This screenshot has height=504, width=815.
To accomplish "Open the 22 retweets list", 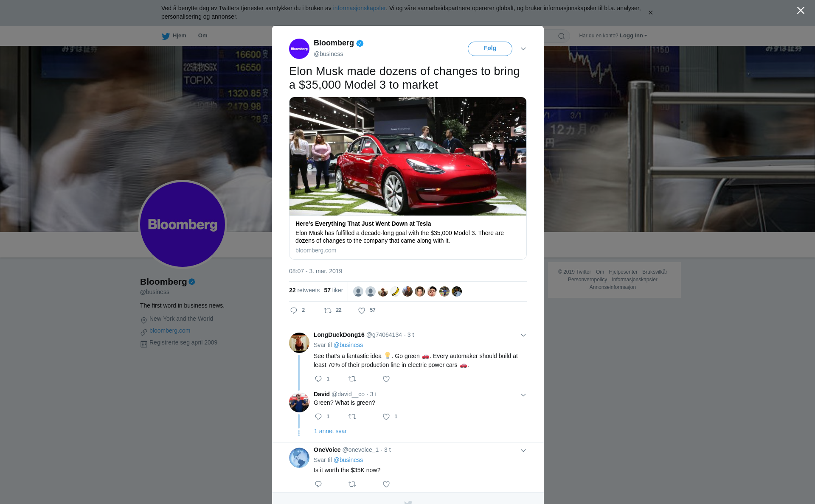I will pos(304,290).
